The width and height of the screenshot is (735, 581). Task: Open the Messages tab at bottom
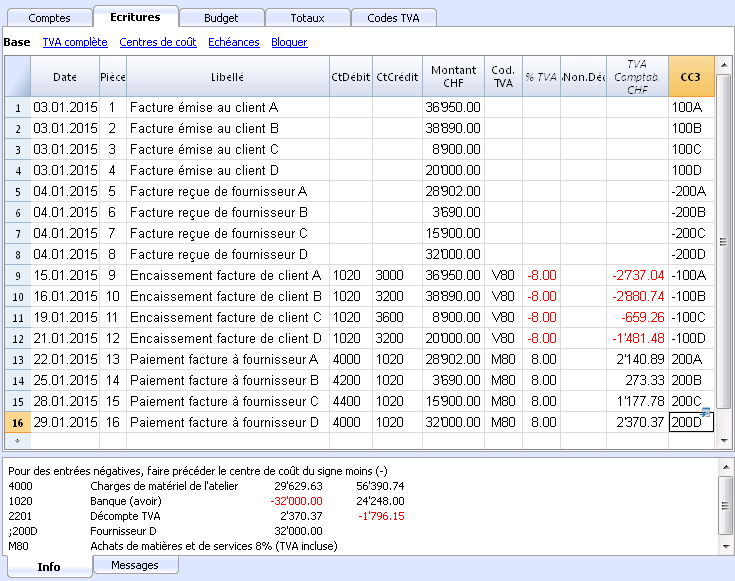pyautogui.click(x=135, y=565)
